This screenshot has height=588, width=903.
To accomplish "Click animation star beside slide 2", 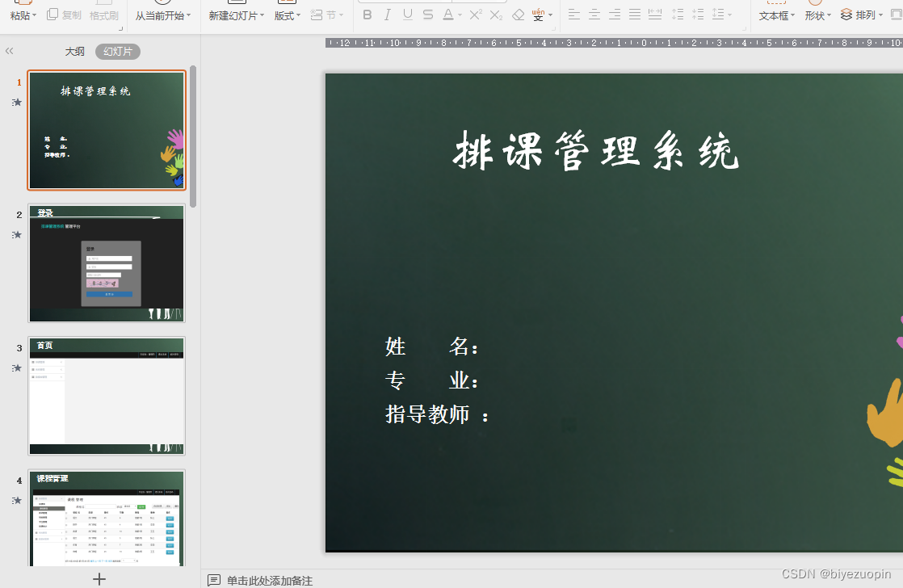I will click(x=17, y=234).
